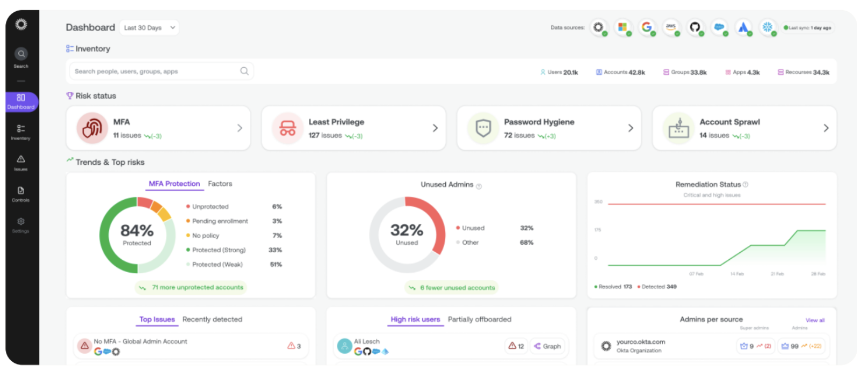Click the Graph button for Ali Lesch
The width and height of the screenshot is (868, 379).
tap(548, 346)
